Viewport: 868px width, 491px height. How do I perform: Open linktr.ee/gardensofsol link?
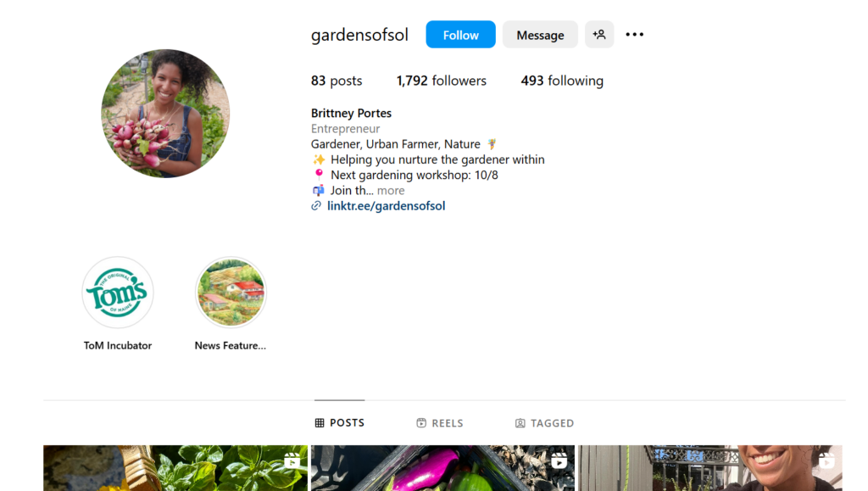[x=386, y=206]
